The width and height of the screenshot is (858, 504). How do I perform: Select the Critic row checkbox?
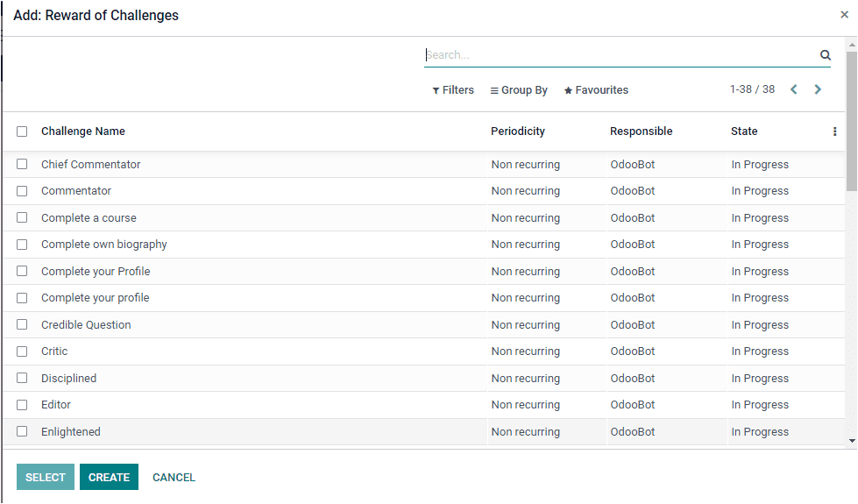point(22,351)
